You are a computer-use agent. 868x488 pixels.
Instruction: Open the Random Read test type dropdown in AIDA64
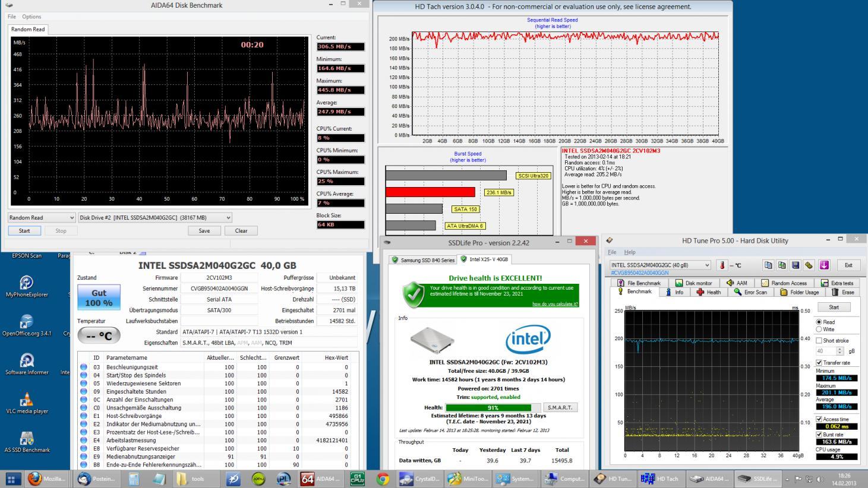click(x=42, y=218)
